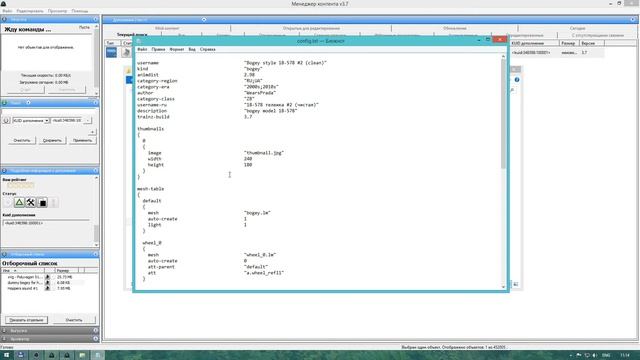Viewport: 640px width, 360px height.
Task: Open Content Manager Помощь menu
Action: click(x=80, y=11)
